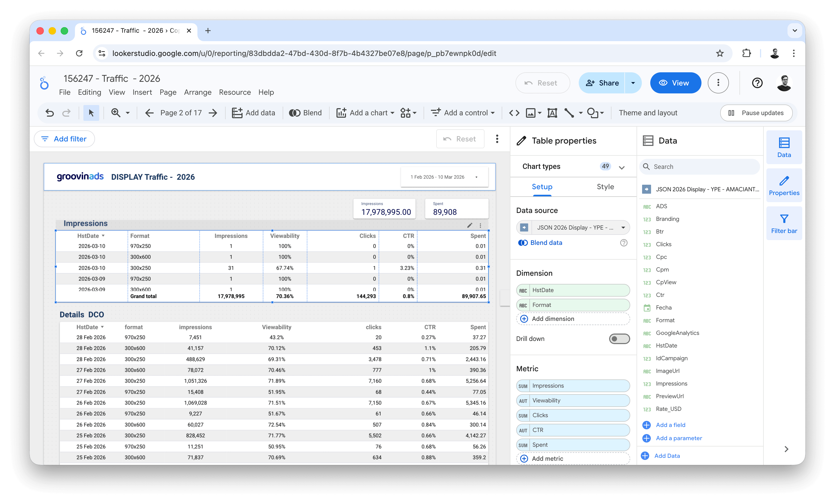This screenshot has height=504, width=835.
Task: Open the Add a chart tool
Action: pos(365,113)
